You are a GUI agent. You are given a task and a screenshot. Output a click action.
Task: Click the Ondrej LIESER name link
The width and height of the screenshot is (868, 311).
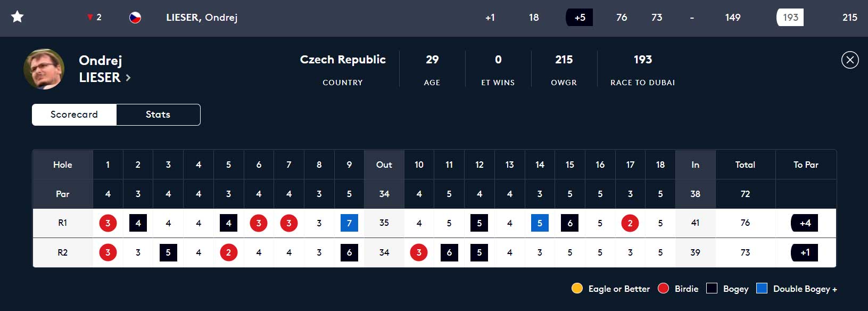tap(101, 69)
